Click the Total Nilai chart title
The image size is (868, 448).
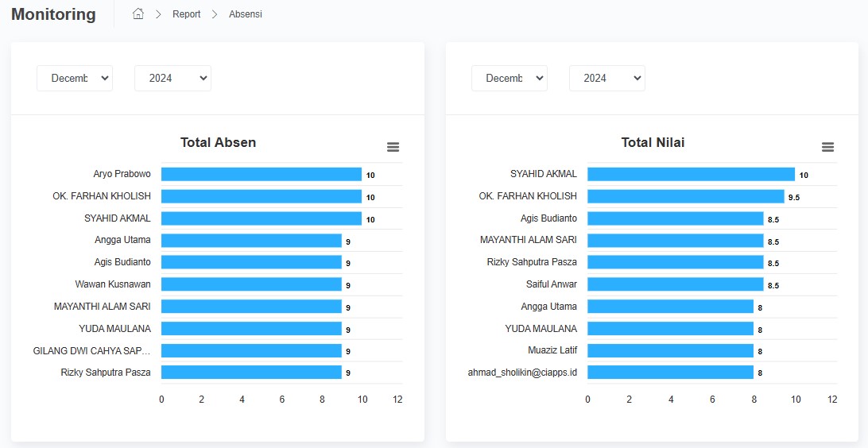click(x=653, y=143)
